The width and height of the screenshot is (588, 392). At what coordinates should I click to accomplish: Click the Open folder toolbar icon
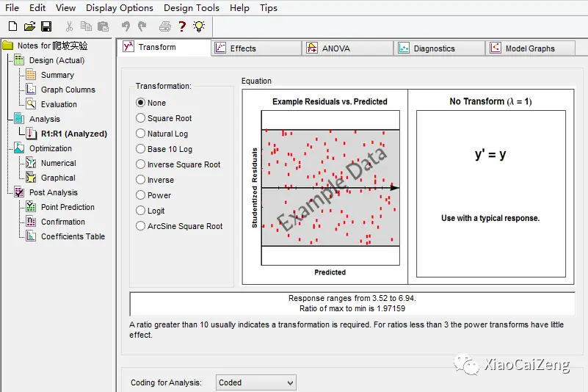click(x=29, y=26)
